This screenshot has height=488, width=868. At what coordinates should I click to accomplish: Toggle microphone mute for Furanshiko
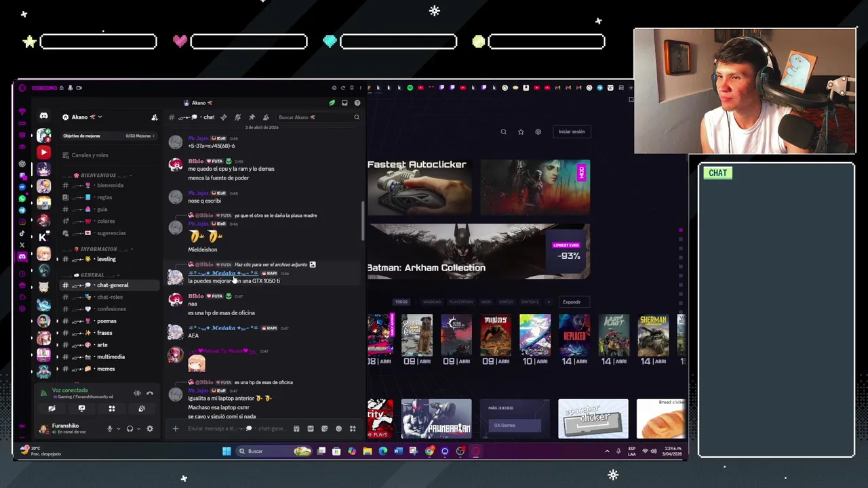point(109,428)
